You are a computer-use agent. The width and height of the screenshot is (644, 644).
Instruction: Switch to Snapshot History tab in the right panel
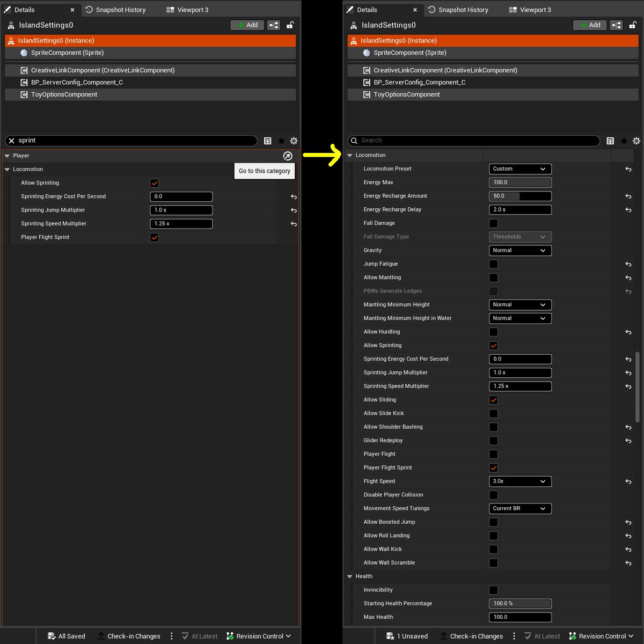[458, 10]
